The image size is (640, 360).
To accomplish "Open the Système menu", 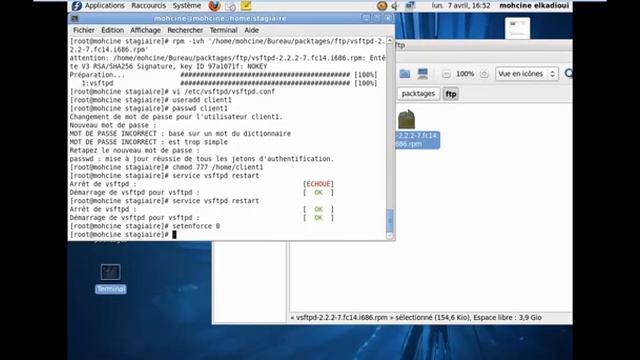I will pos(187,6).
